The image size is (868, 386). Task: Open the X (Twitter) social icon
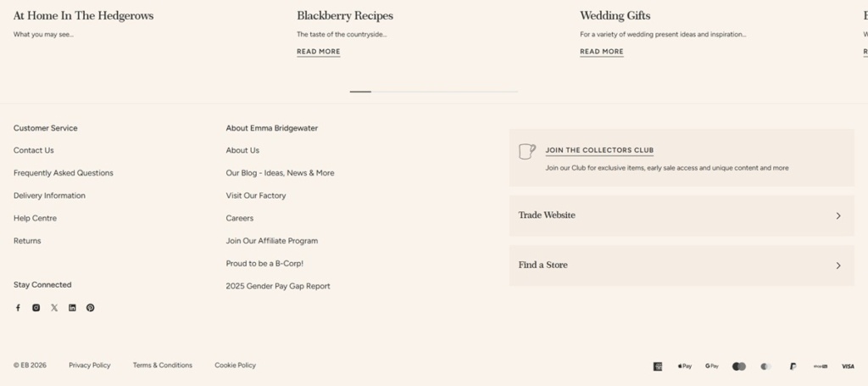(54, 308)
